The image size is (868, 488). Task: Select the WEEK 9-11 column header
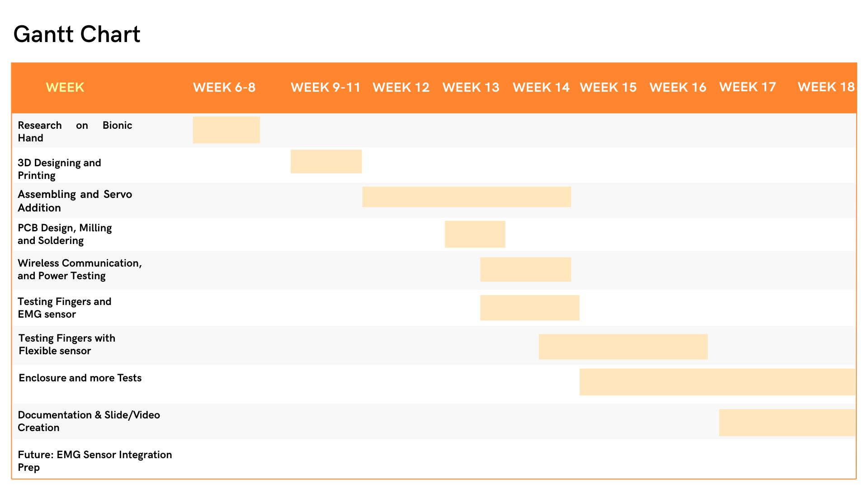pyautogui.click(x=325, y=87)
